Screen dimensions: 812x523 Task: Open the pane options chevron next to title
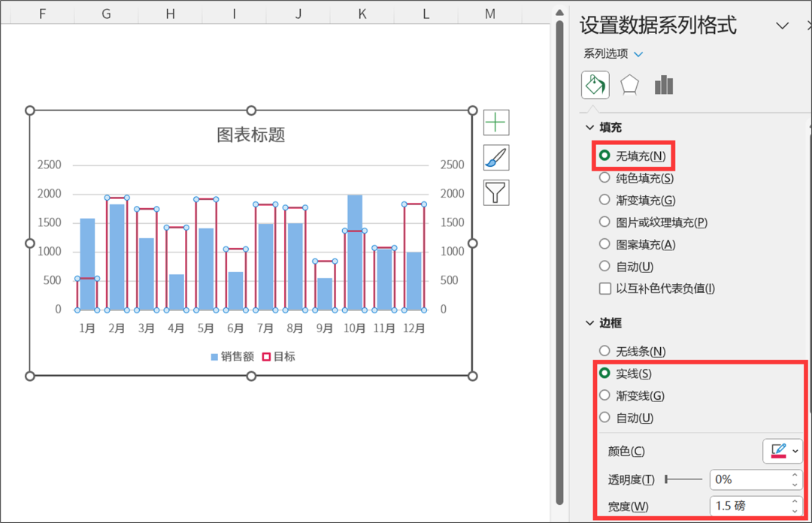(x=783, y=26)
